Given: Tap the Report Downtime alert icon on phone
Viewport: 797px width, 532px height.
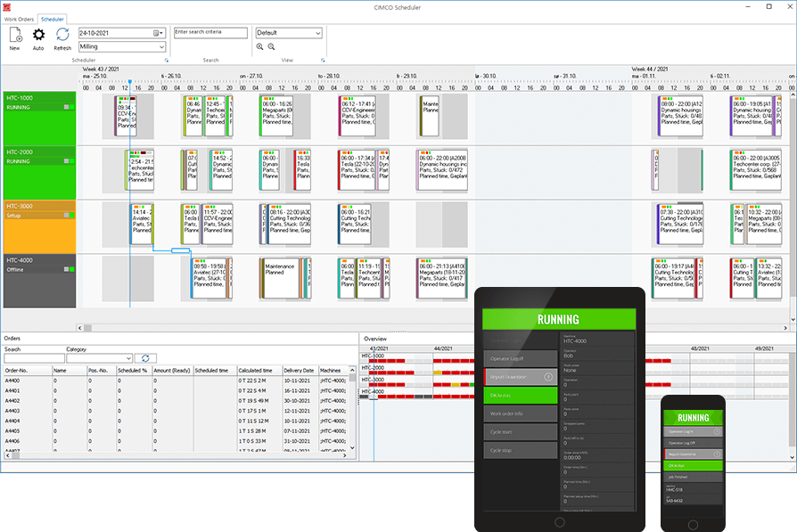Looking at the screenshot, I should pos(717,454).
